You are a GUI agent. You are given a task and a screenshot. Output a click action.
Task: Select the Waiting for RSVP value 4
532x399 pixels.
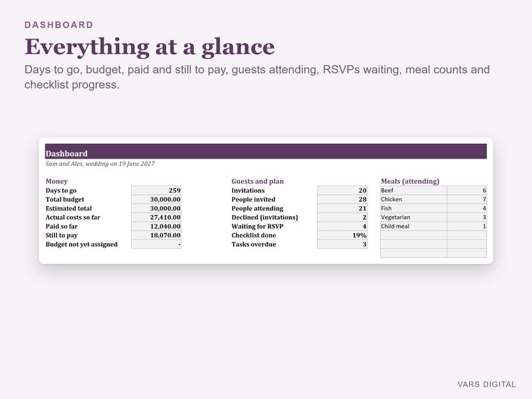coord(342,226)
